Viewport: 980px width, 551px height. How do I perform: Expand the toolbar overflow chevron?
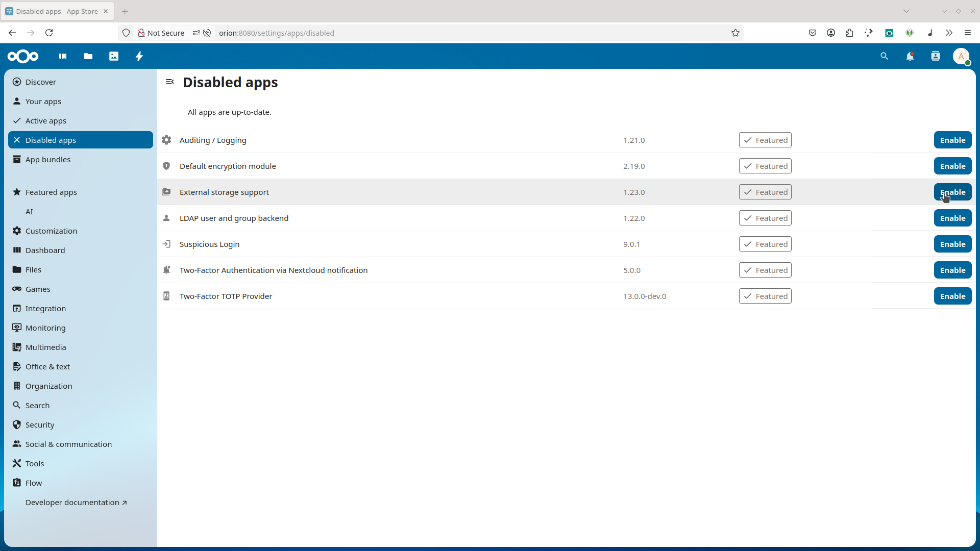(949, 33)
